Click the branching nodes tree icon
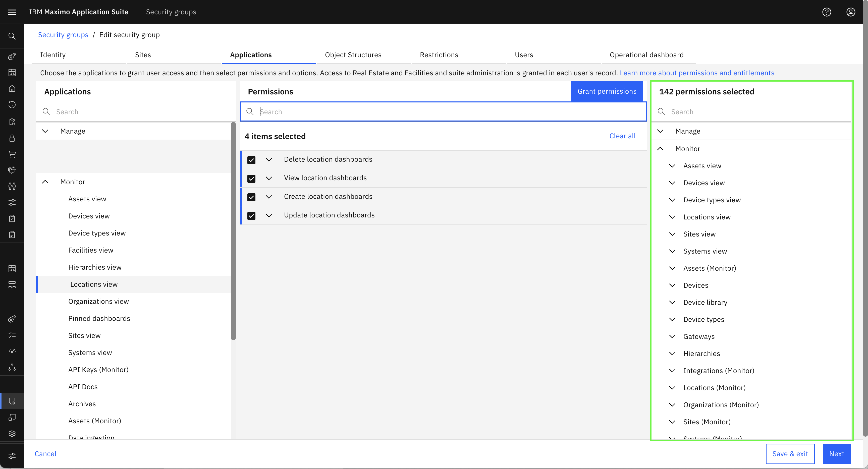The width and height of the screenshot is (868, 469). (12, 367)
